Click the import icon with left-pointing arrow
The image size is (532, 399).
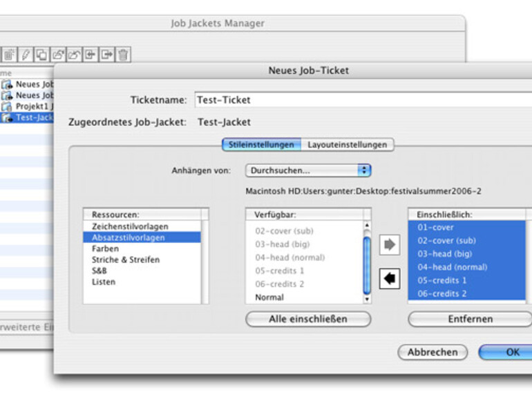[91, 55]
